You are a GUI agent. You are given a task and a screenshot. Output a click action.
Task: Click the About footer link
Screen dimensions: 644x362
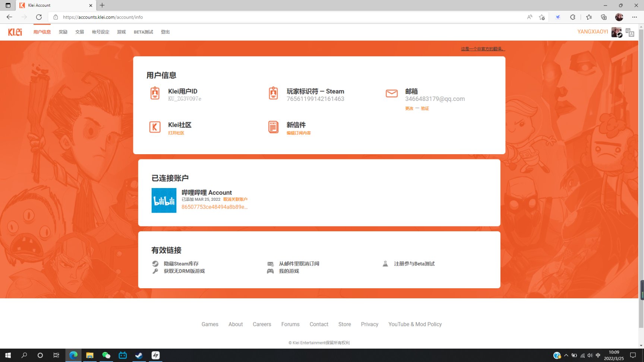[x=236, y=324]
